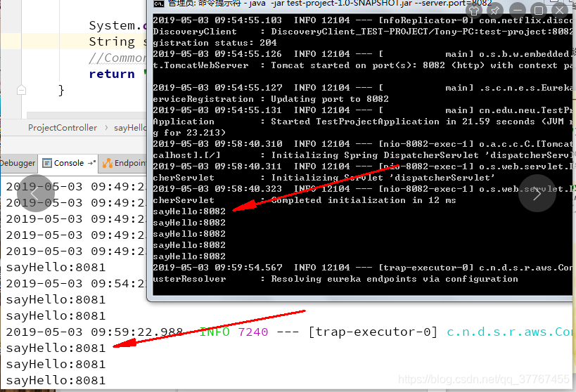The width and height of the screenshot is (576, 392).
Task: Switch to the Console tab
Action: click(69, 163)
